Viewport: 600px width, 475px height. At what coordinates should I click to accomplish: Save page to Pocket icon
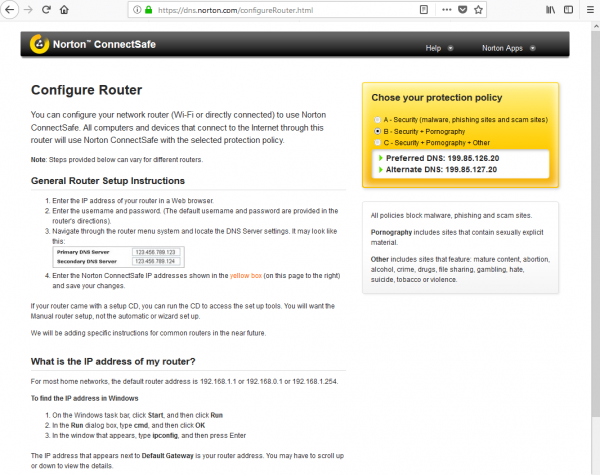click(463, 10)
